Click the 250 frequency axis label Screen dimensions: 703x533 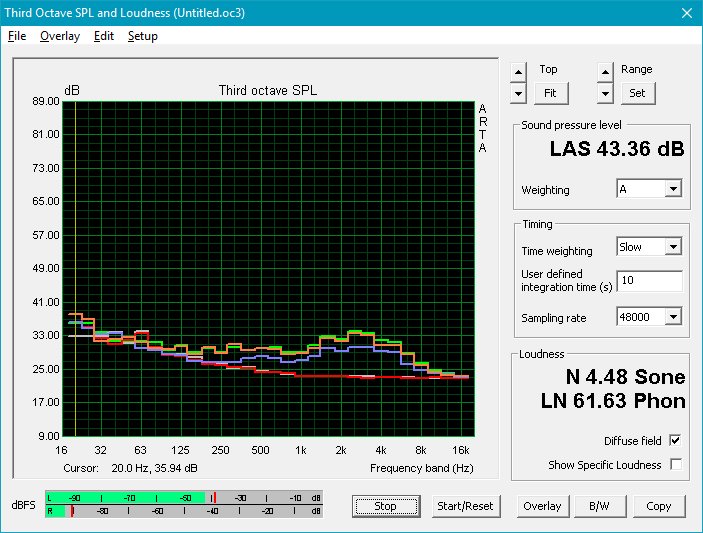(220, 450)
